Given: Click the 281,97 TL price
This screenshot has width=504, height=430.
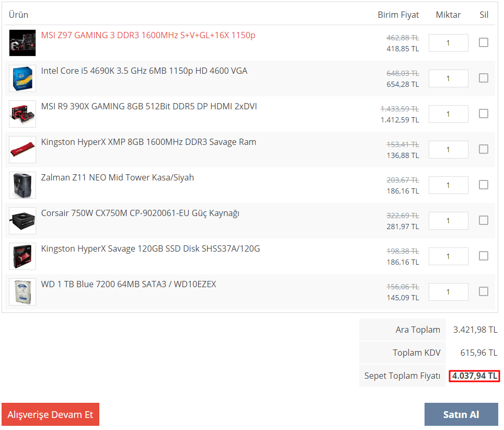Looking at the screenshot, I should click(x=403, y=227).
